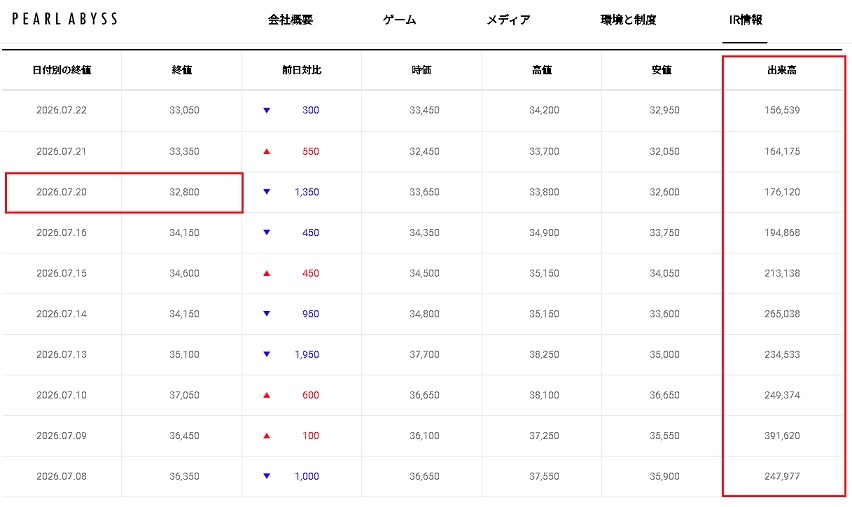Screen dimensions: 852x507
Task: Click closing price 33,350
Action: pyautogui.click(x=184, y=152)
